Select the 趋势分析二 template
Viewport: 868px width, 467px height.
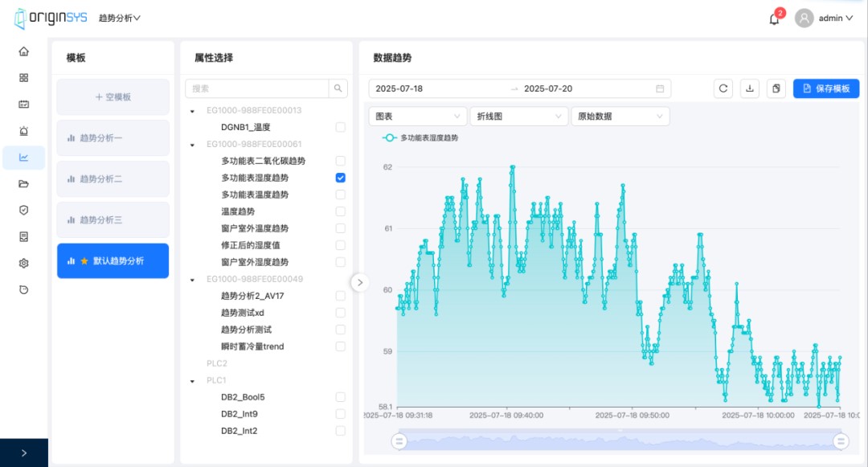click(113, 179)
